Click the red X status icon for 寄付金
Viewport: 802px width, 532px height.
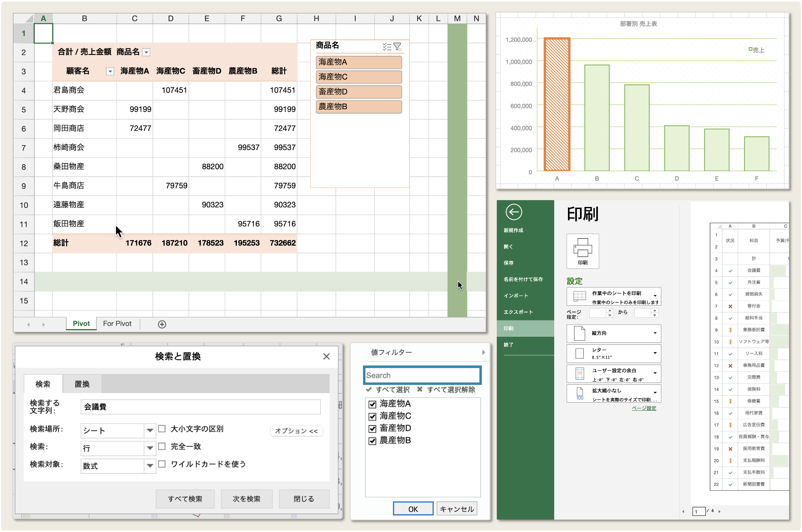click(x=730, y=306)
